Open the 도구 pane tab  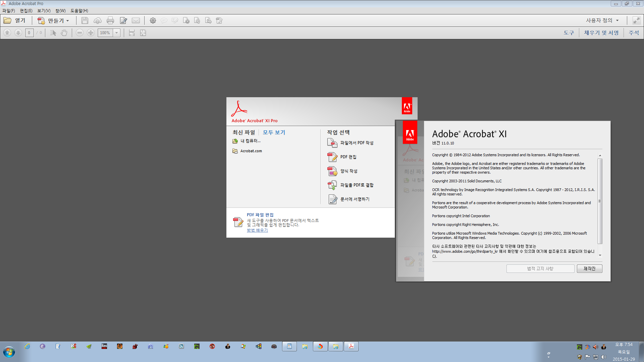coord(569,33)
